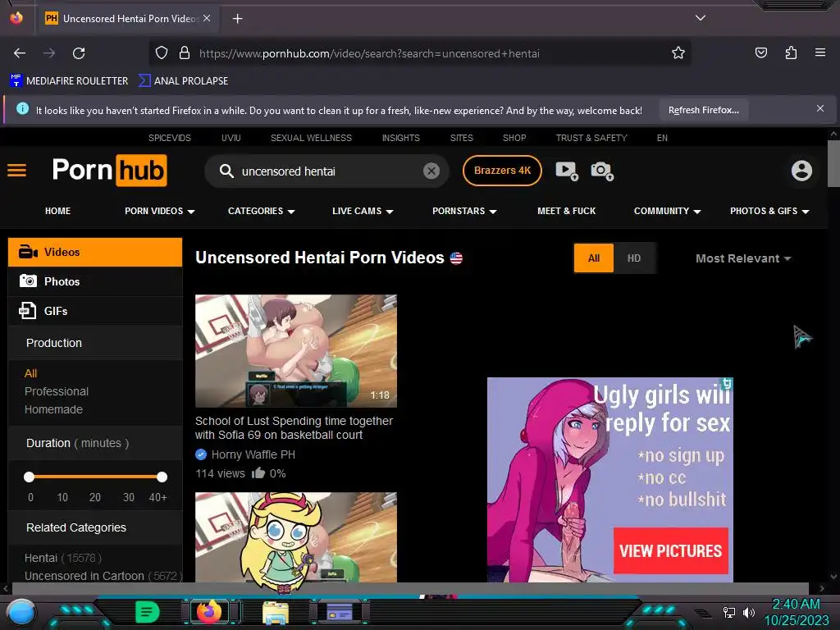Image resolution: width=840 pixels, height=630 pixels.
Task: Open the Trust & Safety top link
Action: coord(591,138)
